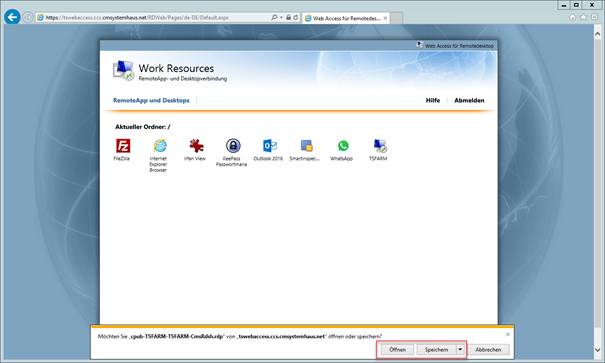The height and width of the screenshot is (363, 605).
Task: Open the TSFARM remote desktop icon
Action: [x=379, y=146]
